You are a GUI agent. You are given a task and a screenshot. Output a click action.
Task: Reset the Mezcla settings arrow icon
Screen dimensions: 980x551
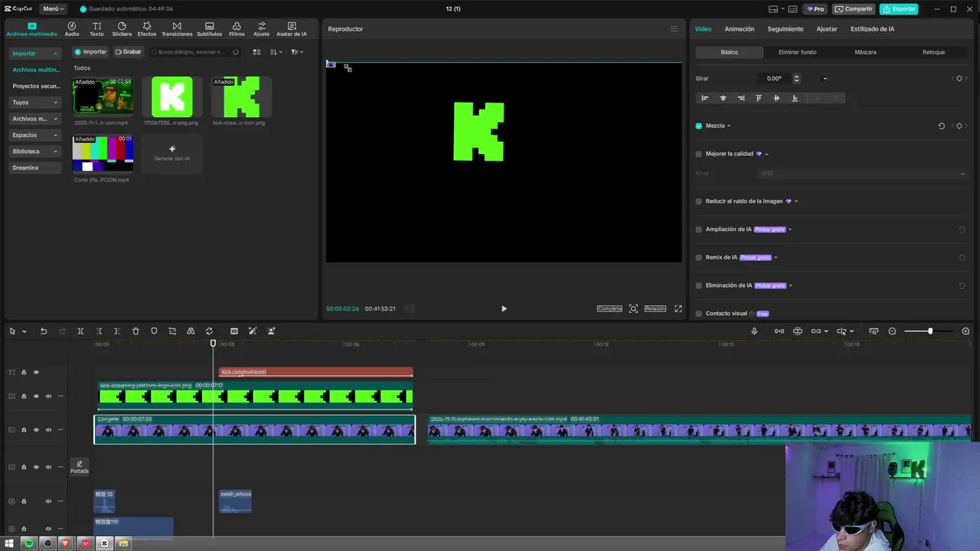point(942,126)
